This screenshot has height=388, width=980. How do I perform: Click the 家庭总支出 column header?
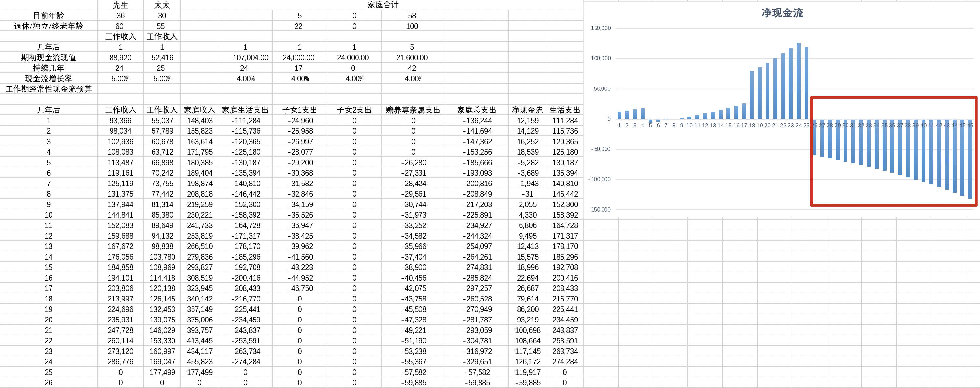pos(476,110)
